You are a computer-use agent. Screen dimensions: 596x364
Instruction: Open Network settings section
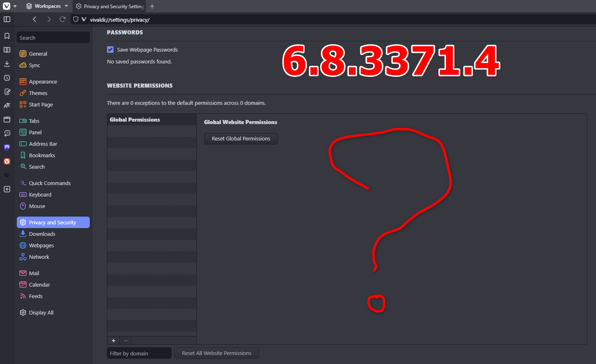coord(53,257)
